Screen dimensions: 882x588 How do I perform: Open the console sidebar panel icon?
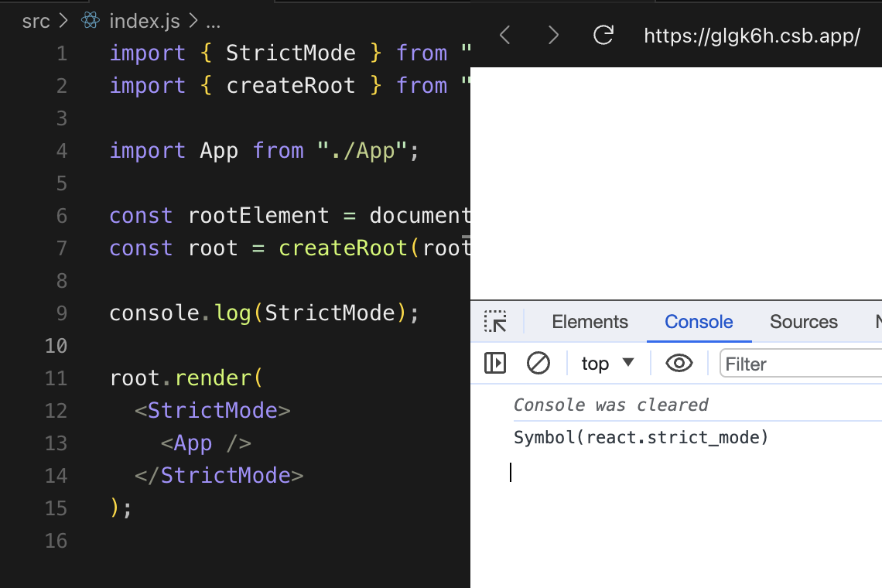(495, 363)
